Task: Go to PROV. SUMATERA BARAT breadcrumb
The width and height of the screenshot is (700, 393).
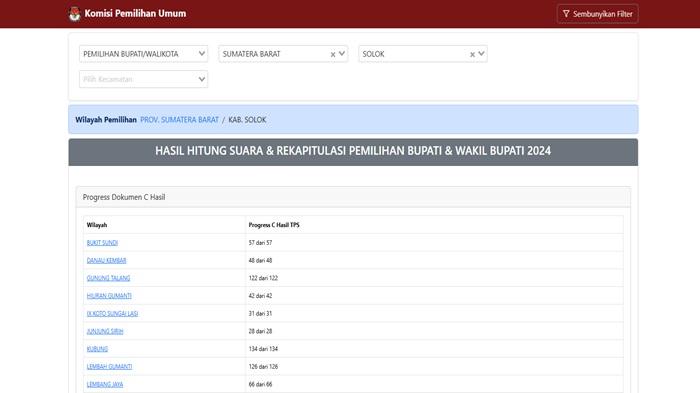Action: [179, 120]
